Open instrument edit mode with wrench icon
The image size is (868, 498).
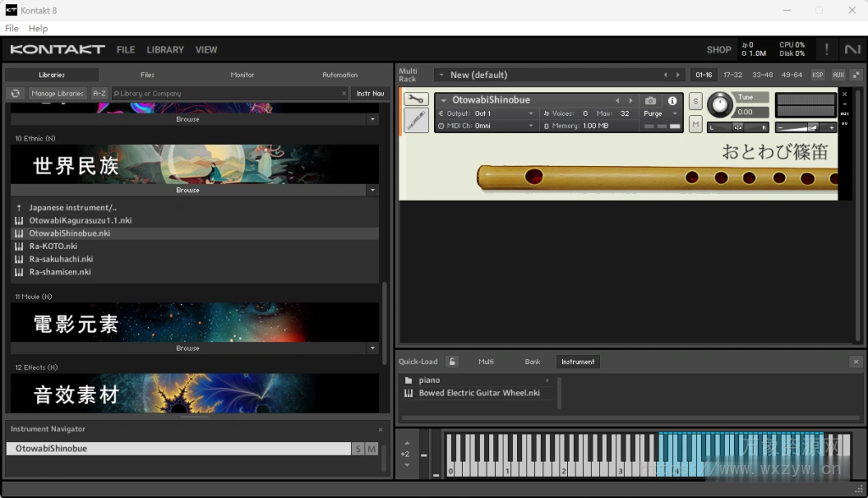click(415, 100)
